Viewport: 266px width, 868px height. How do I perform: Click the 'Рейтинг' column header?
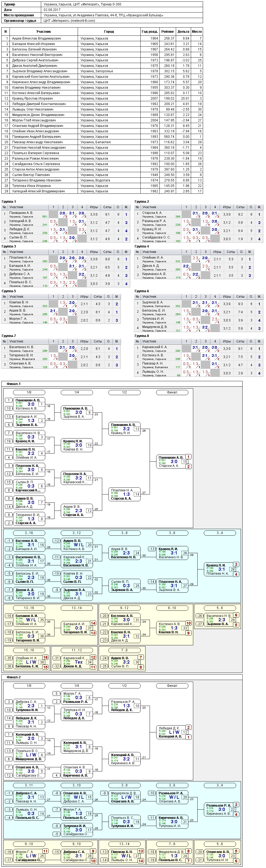(x=168, y=31)
